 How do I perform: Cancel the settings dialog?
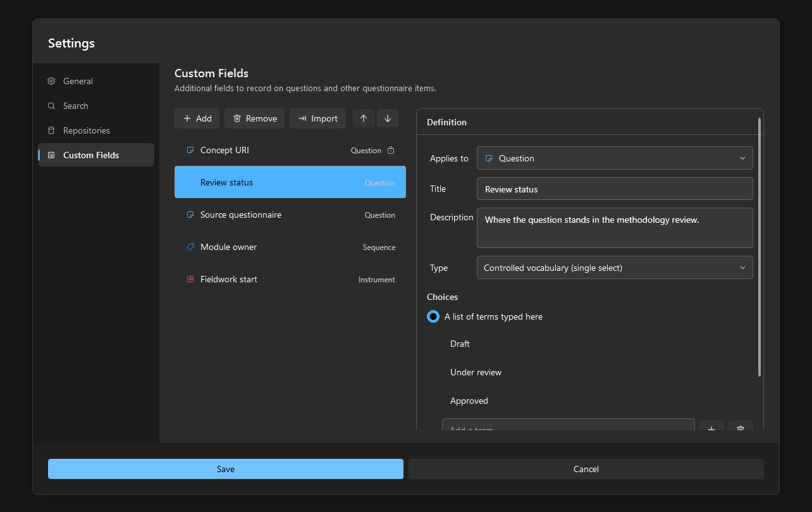(586, 469)
